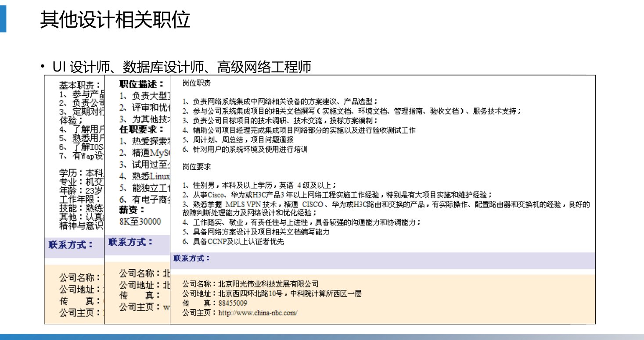Image resolution: width=644 pixels, height=340 pixels.
Task: Click the 职位描述 heading in the middle panel
Action: 142,84
